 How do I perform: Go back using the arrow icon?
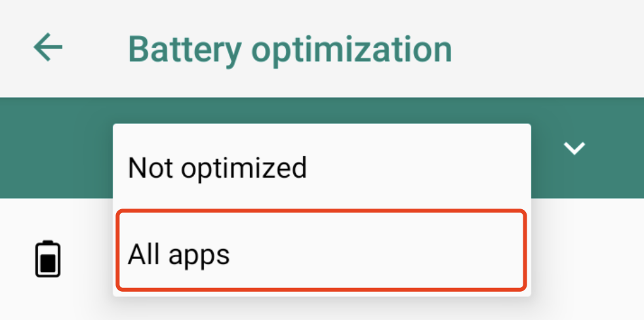tap(48, 48)
